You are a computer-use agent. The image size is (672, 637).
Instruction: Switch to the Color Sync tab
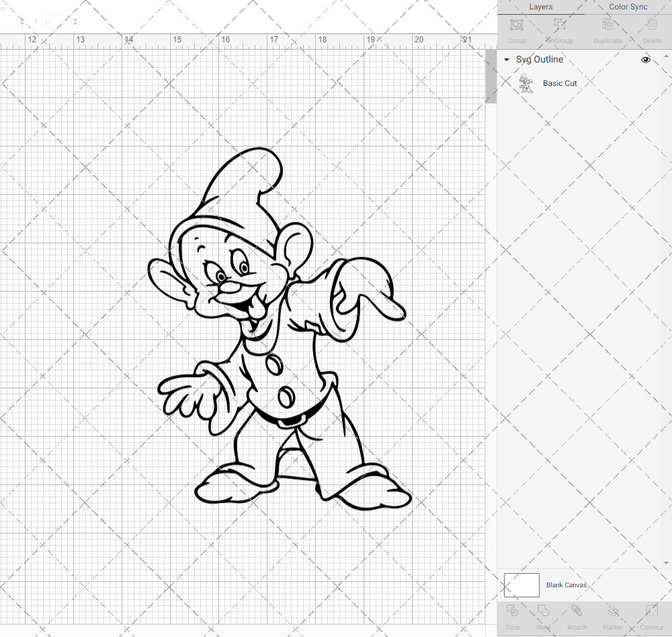tap(628, 7)
